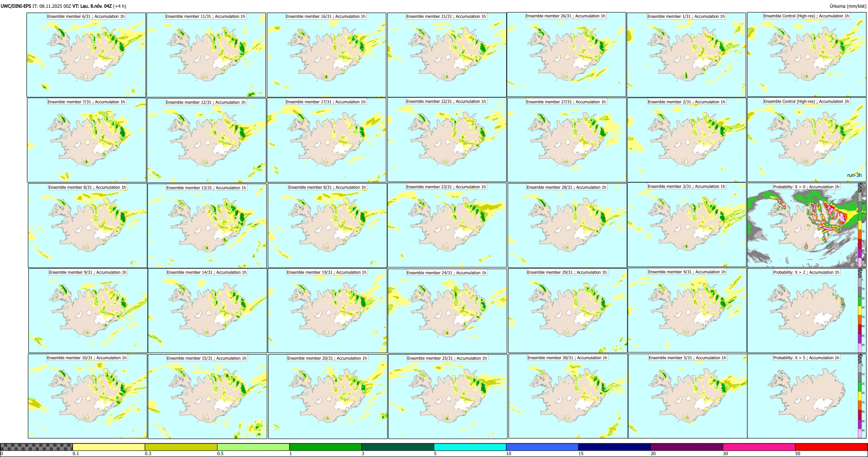The width and height of the screenshot is (868, 457).
Task: Click the blue 10–15 legend swatch
Action: click(542, 447)
